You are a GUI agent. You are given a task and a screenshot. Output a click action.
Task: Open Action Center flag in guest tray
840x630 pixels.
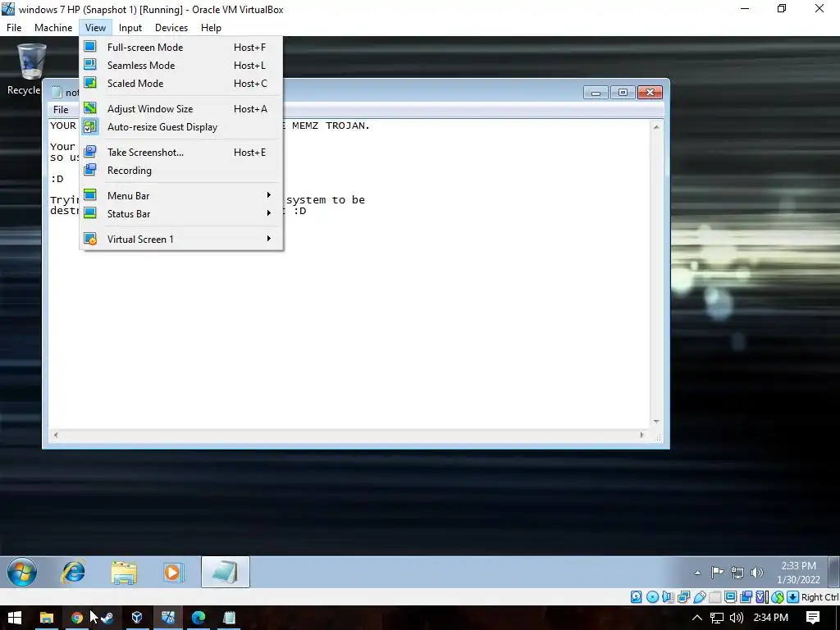717,573
